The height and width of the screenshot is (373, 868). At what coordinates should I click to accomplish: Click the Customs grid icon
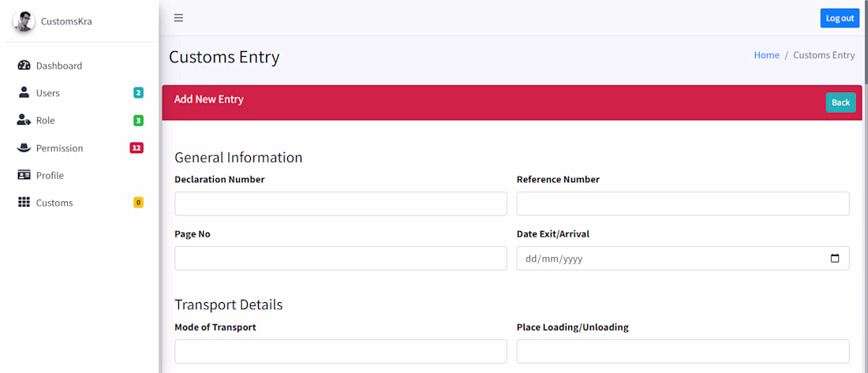pos(24,203)
